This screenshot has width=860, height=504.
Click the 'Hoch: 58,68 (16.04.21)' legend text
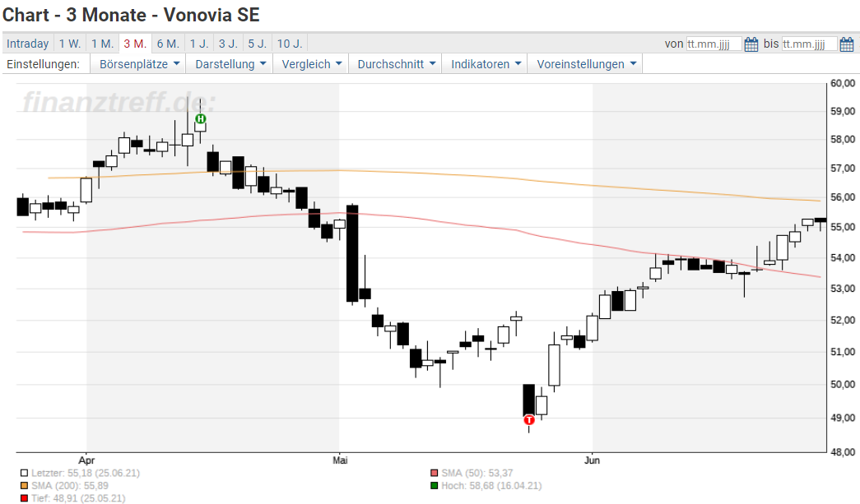[491, 485]
